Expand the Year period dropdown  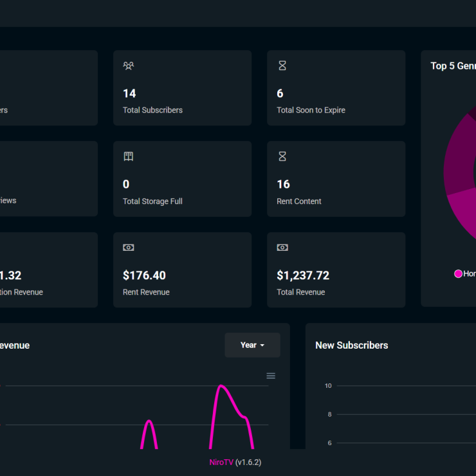(x=252, y=345)
